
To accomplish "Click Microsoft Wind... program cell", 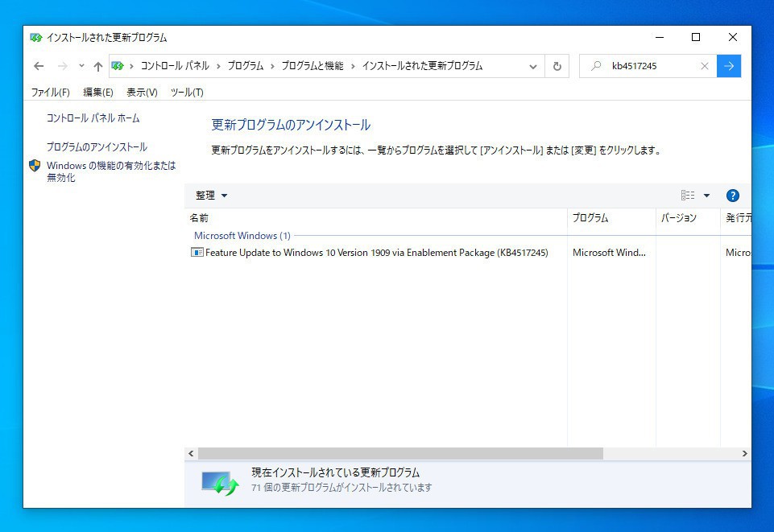I will click(609, 253).
